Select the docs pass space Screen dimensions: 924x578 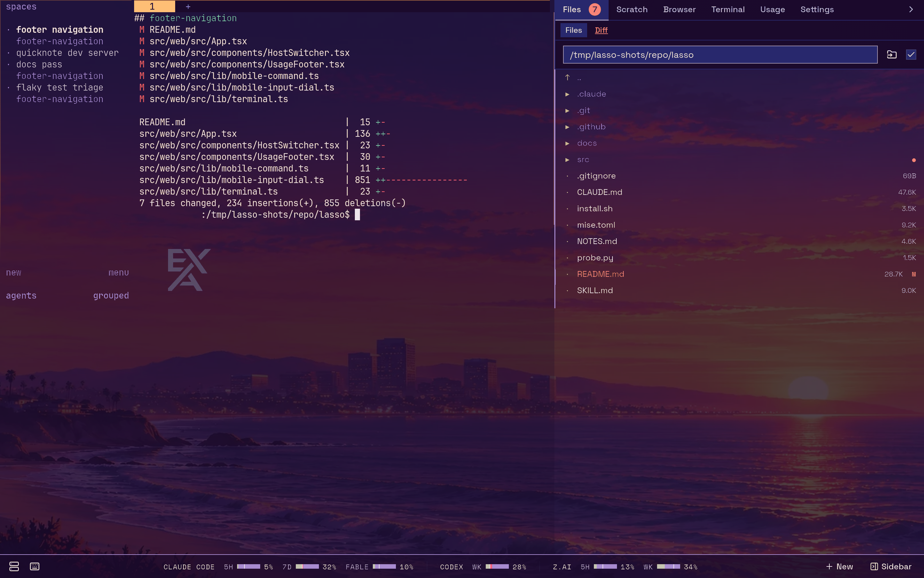[39, 65]
